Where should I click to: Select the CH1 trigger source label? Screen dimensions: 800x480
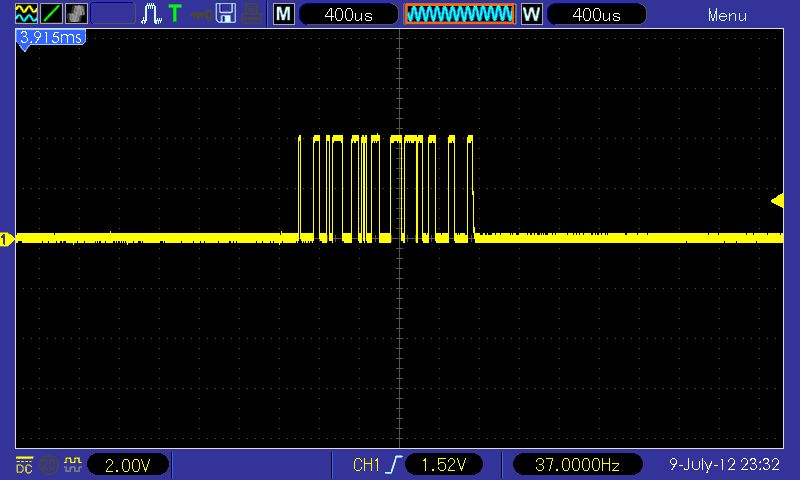367,465
